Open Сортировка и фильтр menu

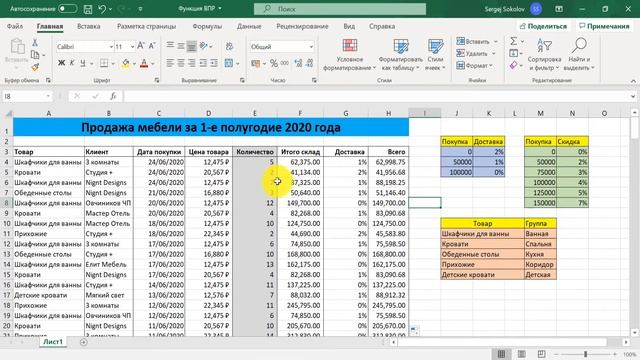point(544,55)
